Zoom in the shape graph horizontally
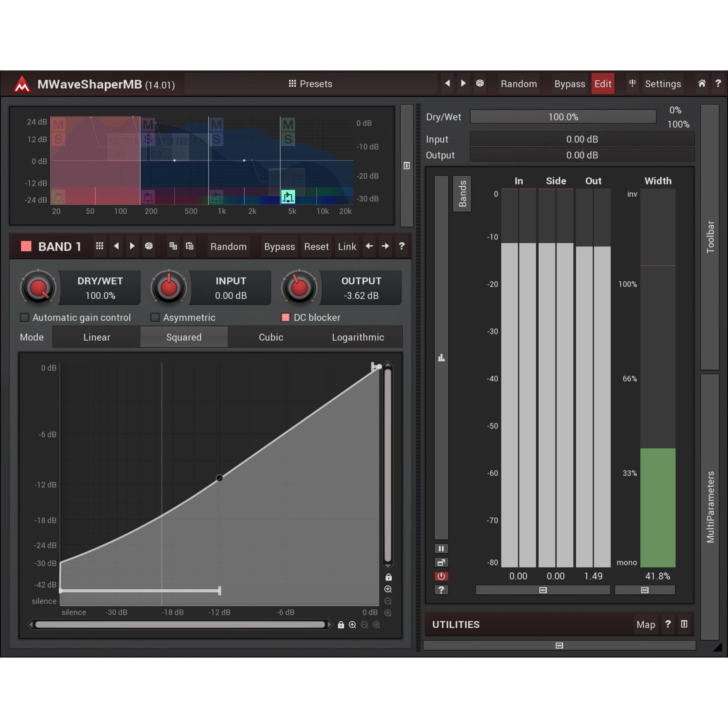 click(352, 625)
